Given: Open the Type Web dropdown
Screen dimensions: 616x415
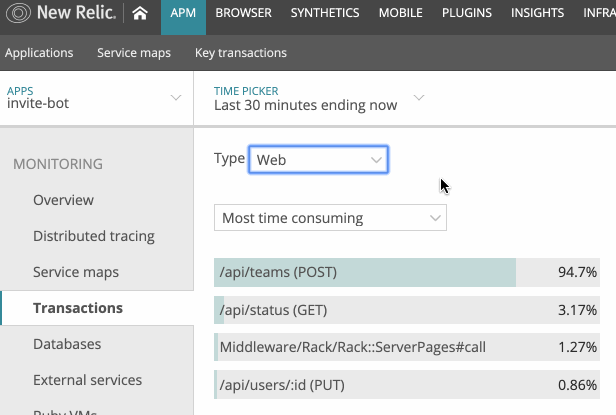Looking at the screenshot, I should (x=319, y=160).
